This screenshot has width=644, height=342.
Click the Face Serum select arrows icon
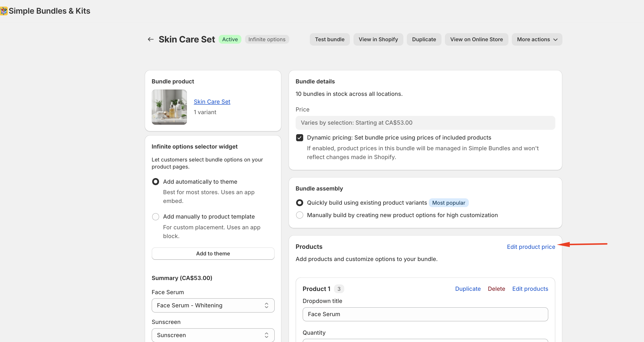pos(266,305)
